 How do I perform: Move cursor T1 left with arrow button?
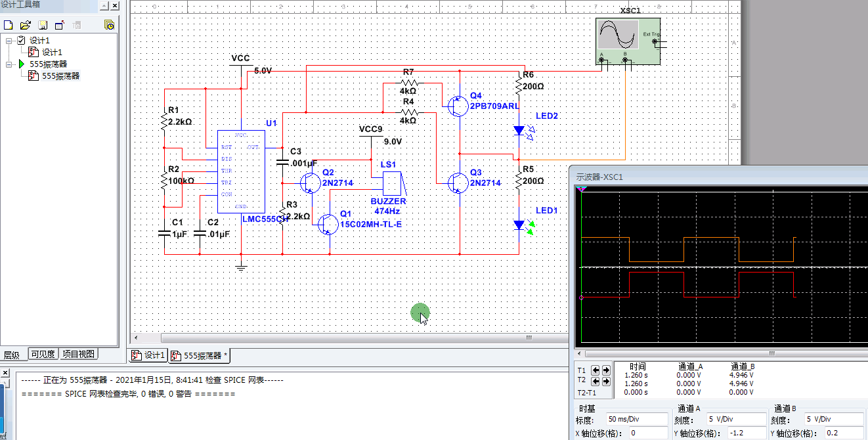pyautogui.click(x=596, y=370)
